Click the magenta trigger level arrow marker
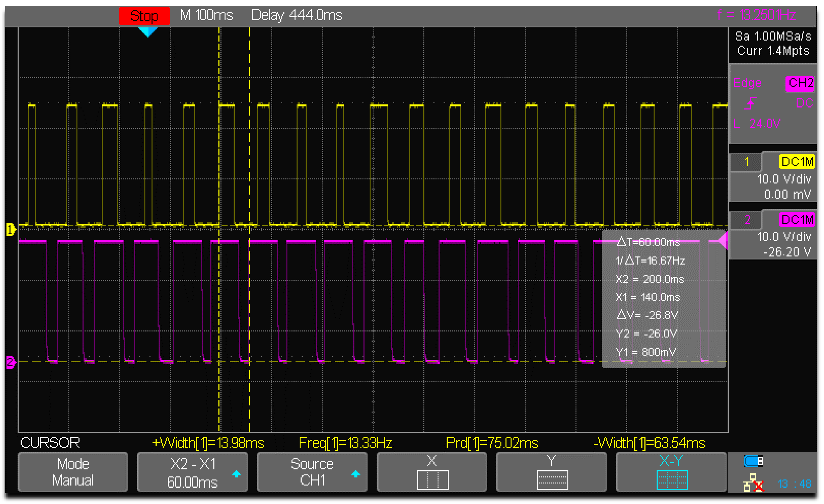The image size is (824, 504). (x=723, y=241)
